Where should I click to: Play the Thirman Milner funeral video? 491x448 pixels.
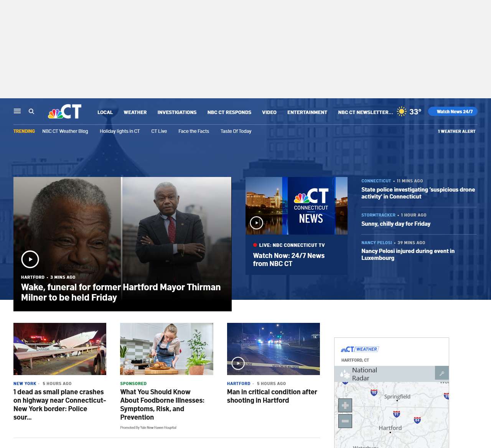(x=30, y=259)
